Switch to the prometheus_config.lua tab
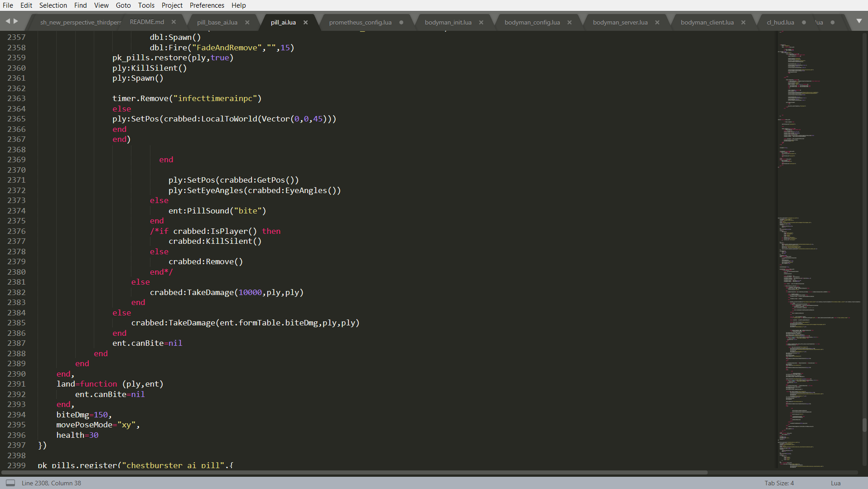 (x=360, y=22)
